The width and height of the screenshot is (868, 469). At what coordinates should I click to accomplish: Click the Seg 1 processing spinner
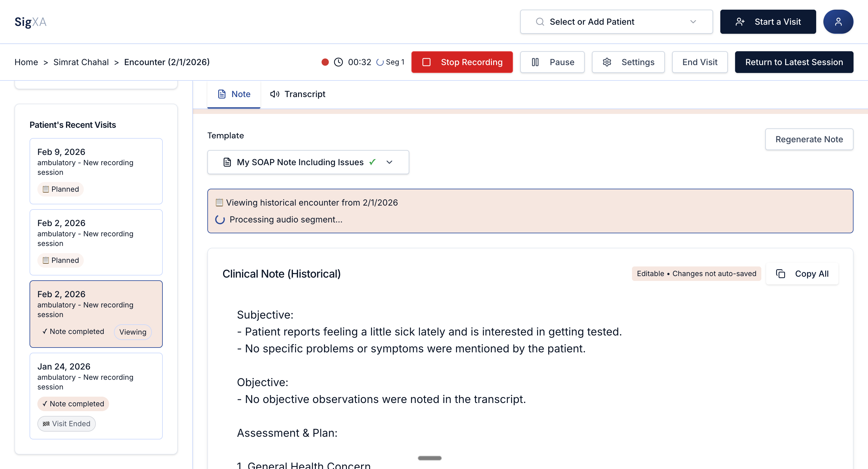pos(380,62)
